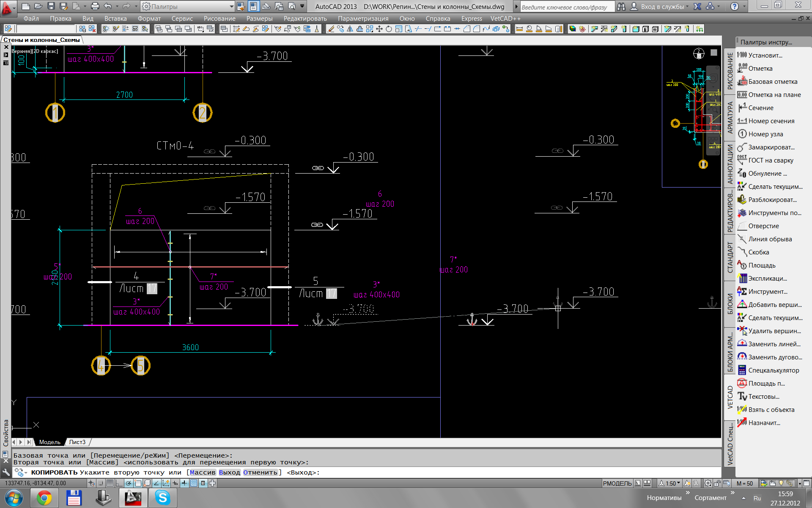The width and height of the screenshot is (812, 508).
Task: Open the Палитры workspace dropdown
Action: (x=188, y=6)
